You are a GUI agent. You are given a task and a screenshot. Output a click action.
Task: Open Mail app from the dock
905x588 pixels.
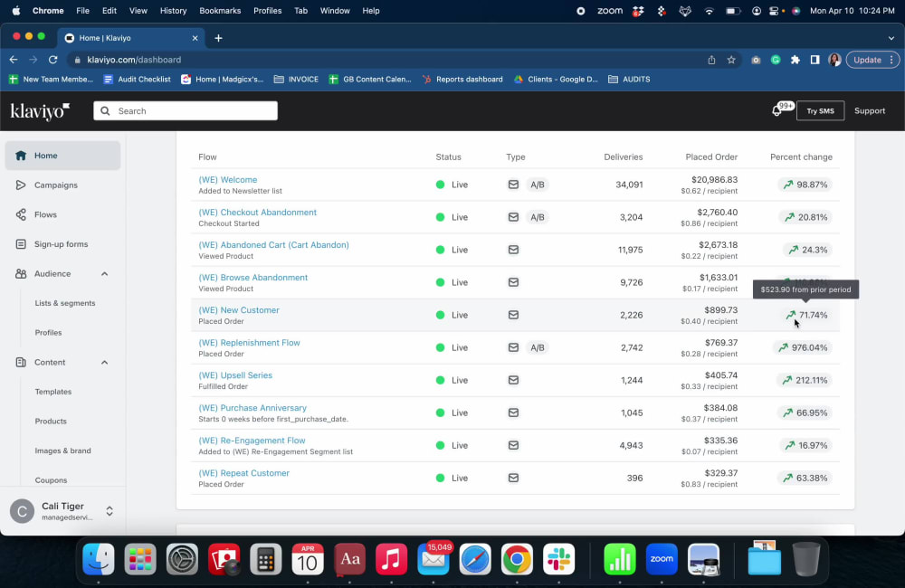click(433, 559)
